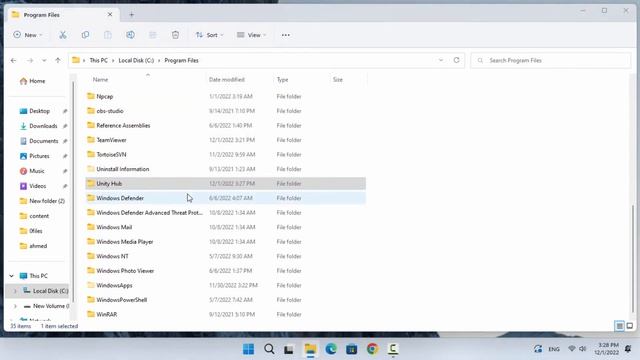Open recent locations dropdown arrow

click(44, 60)
